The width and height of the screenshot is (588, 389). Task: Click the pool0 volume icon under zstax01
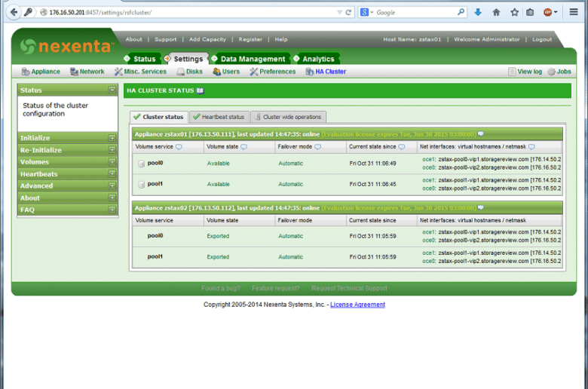(142, 164)
